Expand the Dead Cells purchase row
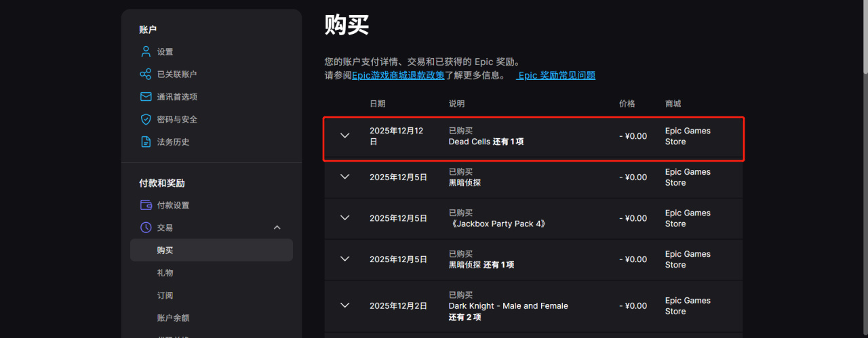This screenshot has height=338, width=868. (x=345, y=135)
